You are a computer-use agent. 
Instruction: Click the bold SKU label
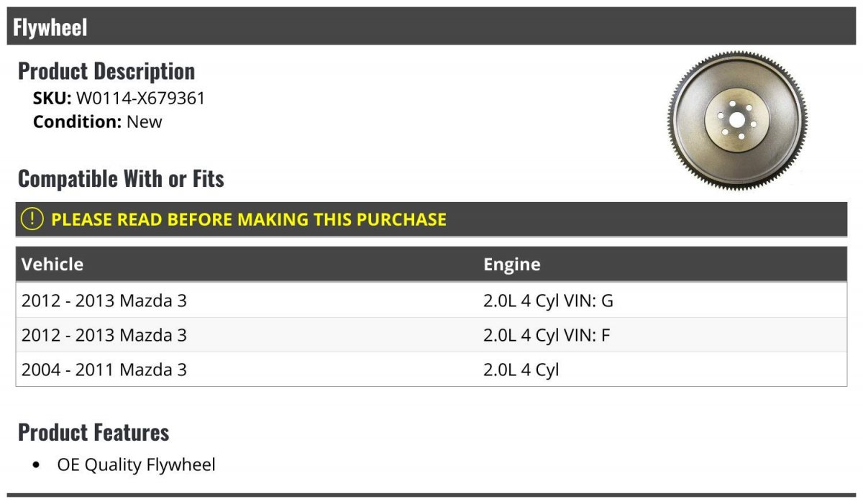(x=52, y=98)
